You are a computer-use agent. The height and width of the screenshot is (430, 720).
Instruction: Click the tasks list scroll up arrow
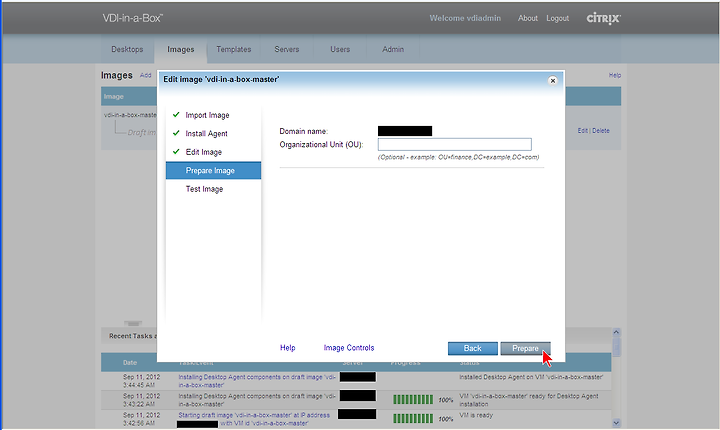pyautogui.click(x=616, y=332)
